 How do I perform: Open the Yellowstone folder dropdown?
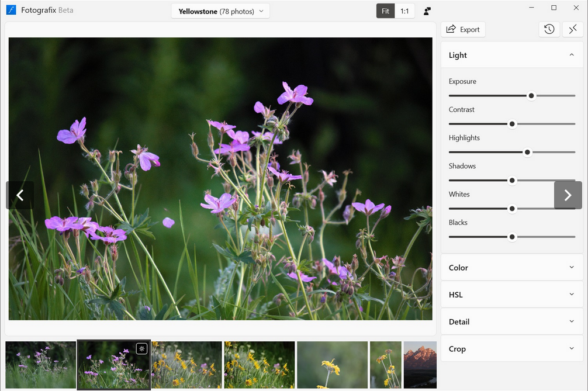220,11
